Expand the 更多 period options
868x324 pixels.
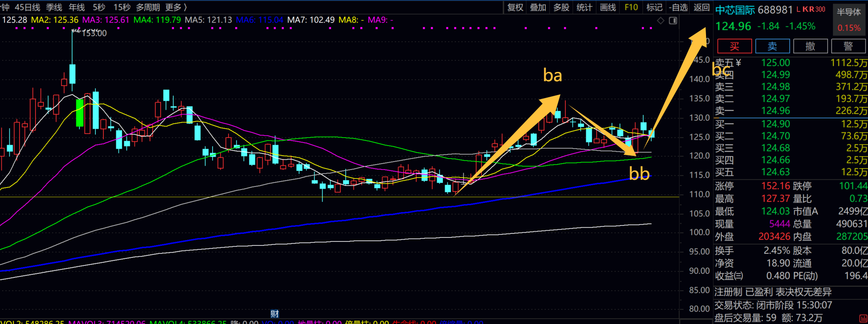176,8
